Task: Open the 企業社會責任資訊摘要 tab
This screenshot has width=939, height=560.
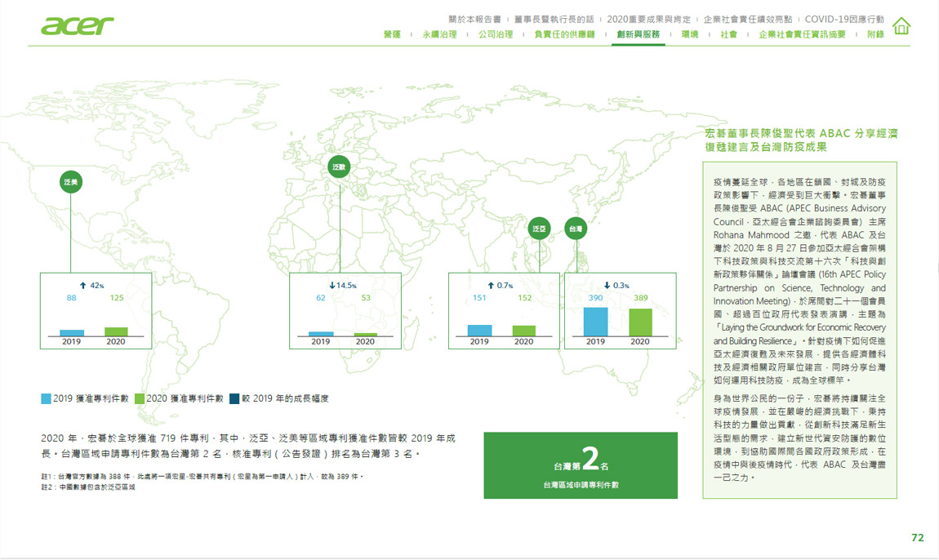Action: coord(802,35)
